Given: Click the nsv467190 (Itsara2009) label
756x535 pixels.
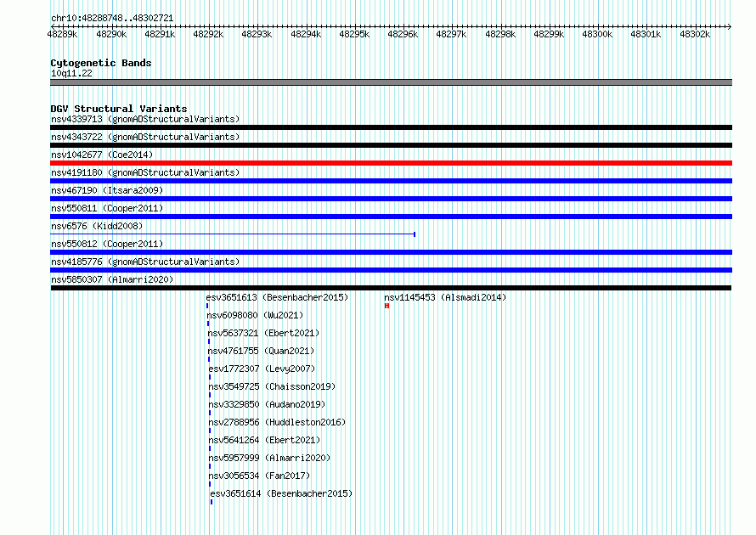Looking at the screenshot, I should [107, 190].
